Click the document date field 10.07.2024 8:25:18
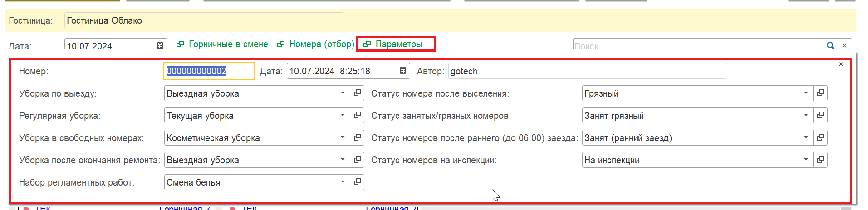 341,71
